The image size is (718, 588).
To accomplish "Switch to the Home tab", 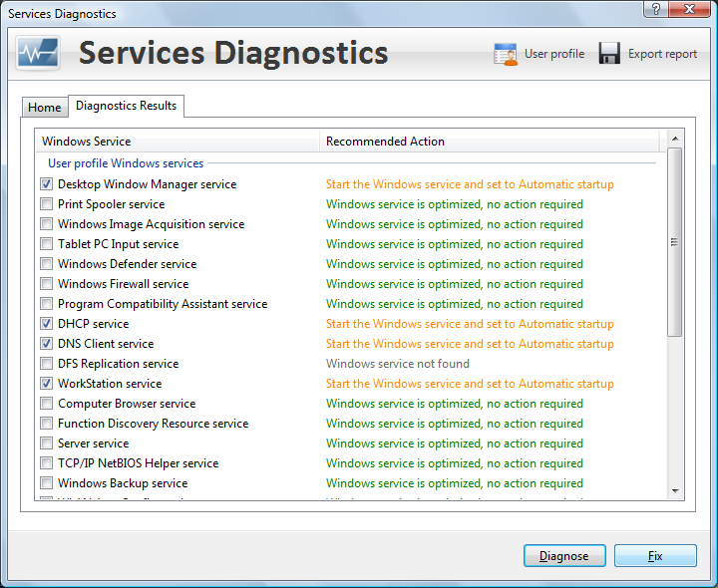I will click(45, 108).
